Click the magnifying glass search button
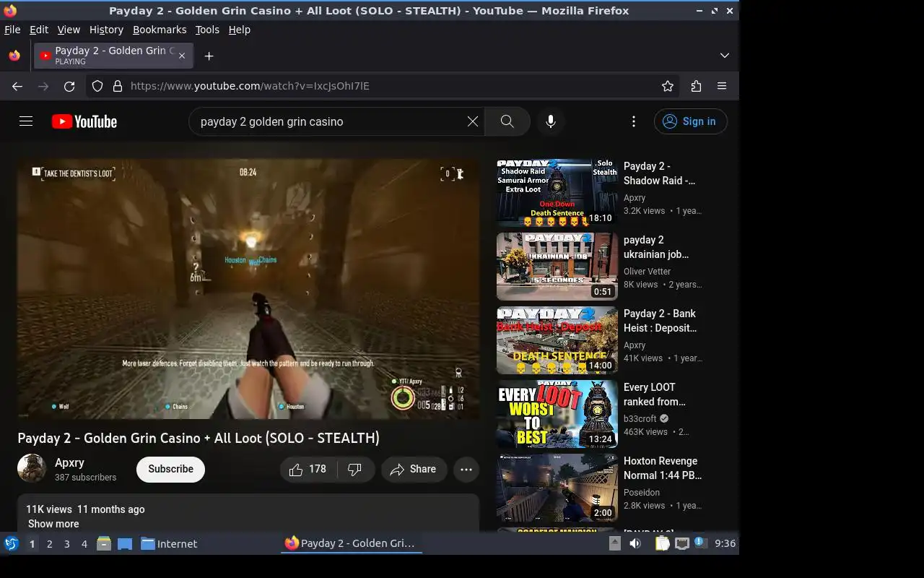This screenshot has width=924, height=578. click(507, 121)
